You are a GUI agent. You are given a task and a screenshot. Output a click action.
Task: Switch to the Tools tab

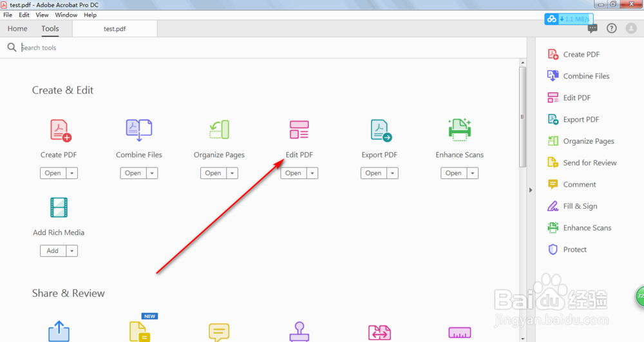pyautogui.click(x=50, y=28)
